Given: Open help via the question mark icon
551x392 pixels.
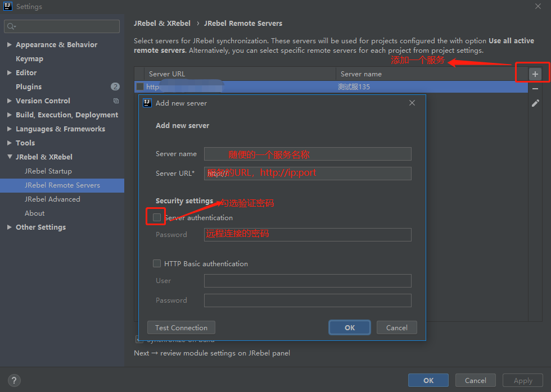Looking at the screenshot, I should tap(14, 380).
